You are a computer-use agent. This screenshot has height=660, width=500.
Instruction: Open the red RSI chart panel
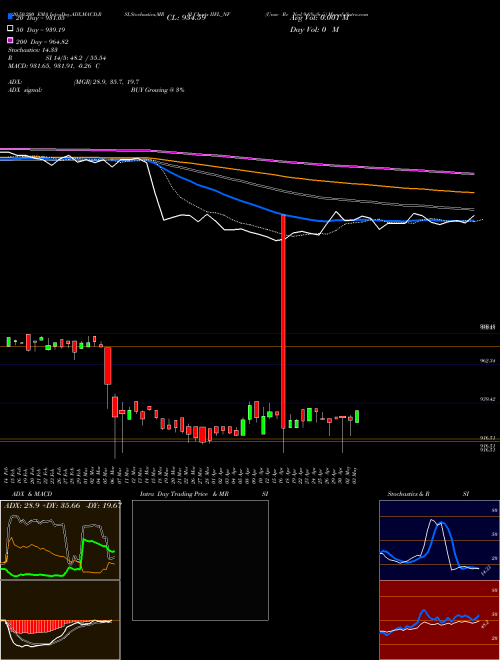(x=439, y=620)
